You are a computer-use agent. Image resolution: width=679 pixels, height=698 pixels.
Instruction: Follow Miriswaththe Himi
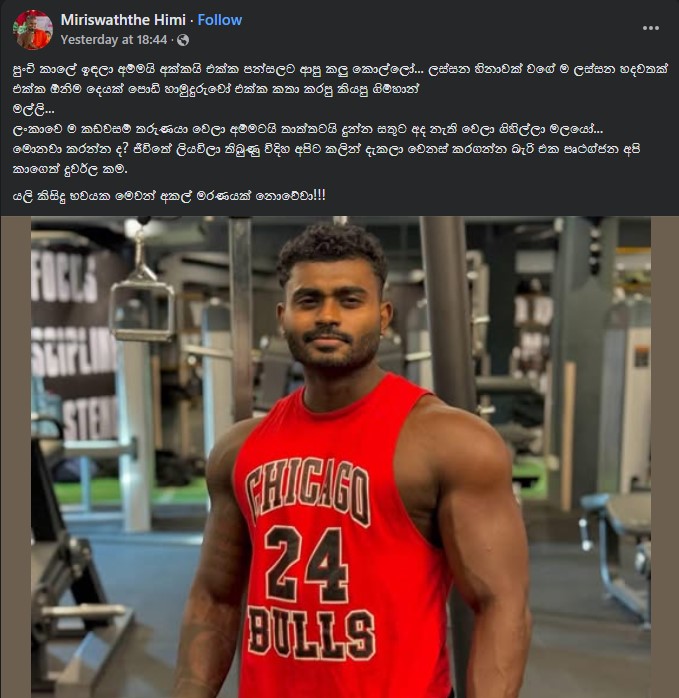(220, 20)
